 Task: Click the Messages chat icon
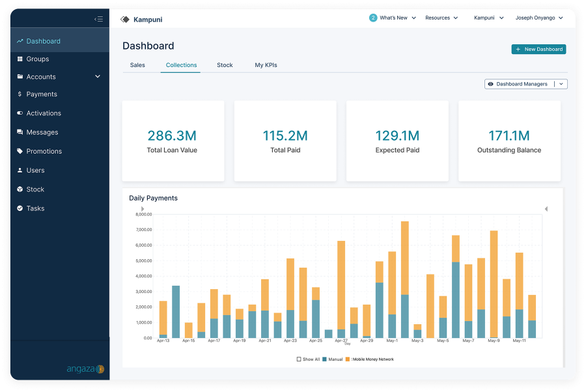click(x=20, y=132)
